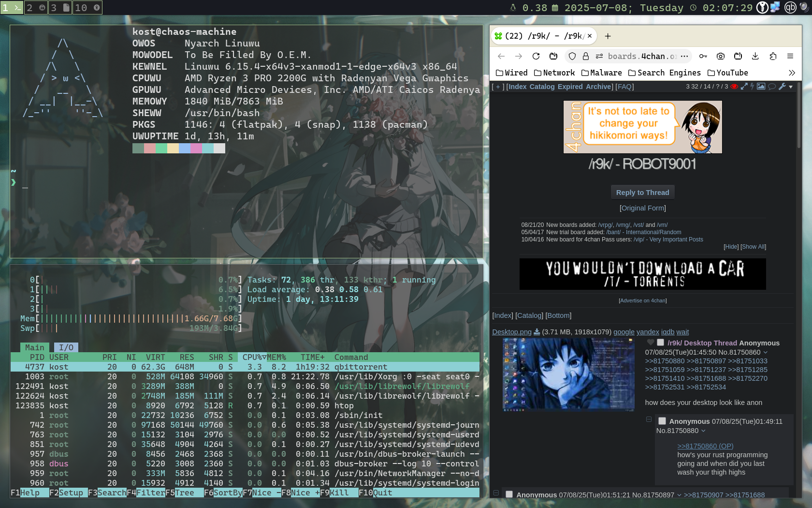Open the speech bubble quick reply icon

772,87
